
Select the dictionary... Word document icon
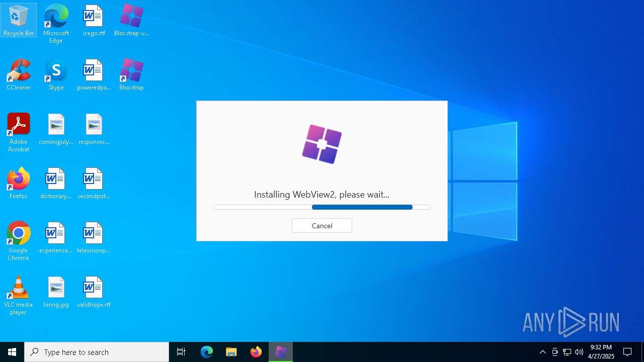[x=56, y=184]
